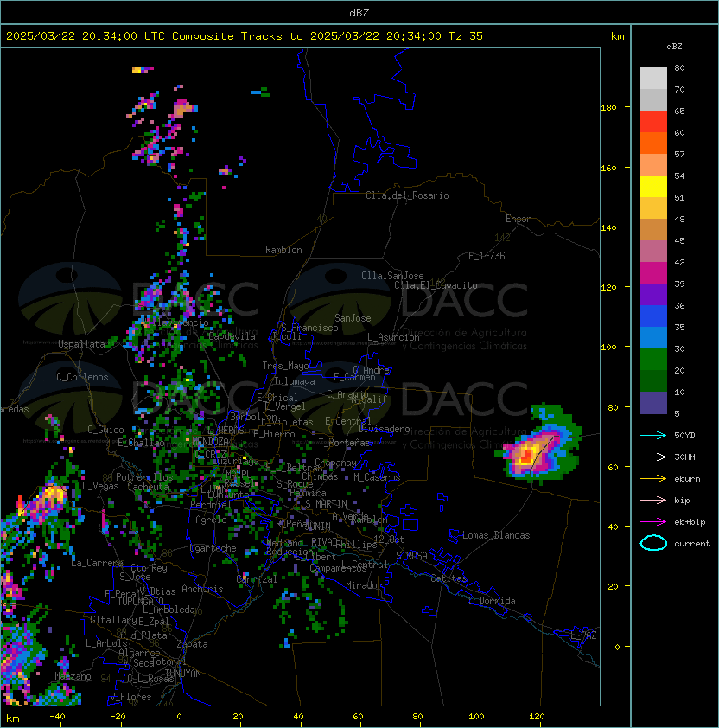
Task: Select the magenta 39-42 dBZ color band
Action: pyautogui.click(x=653, y=273)
